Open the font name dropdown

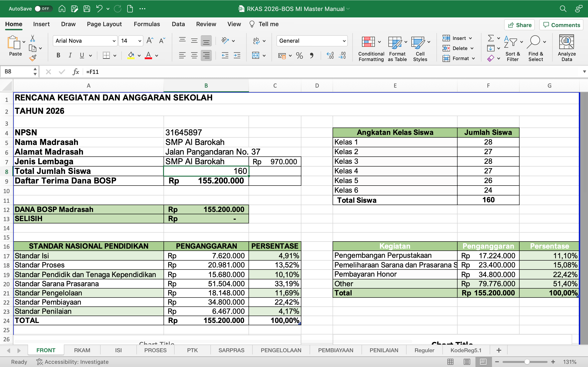(114, 41)
